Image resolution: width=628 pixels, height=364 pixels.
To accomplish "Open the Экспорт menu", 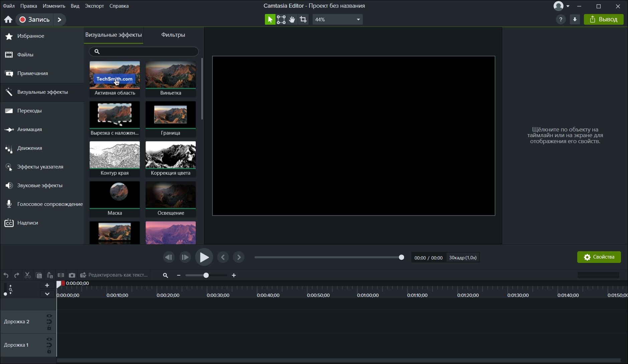I will [x=94, y=6].
